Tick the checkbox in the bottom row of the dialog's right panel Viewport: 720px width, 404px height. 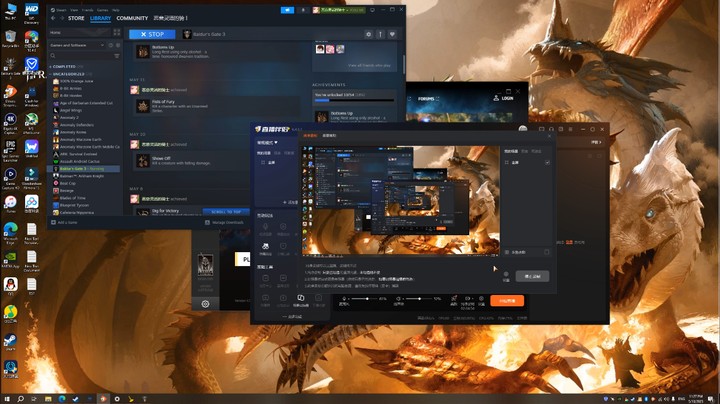(547, 252)
